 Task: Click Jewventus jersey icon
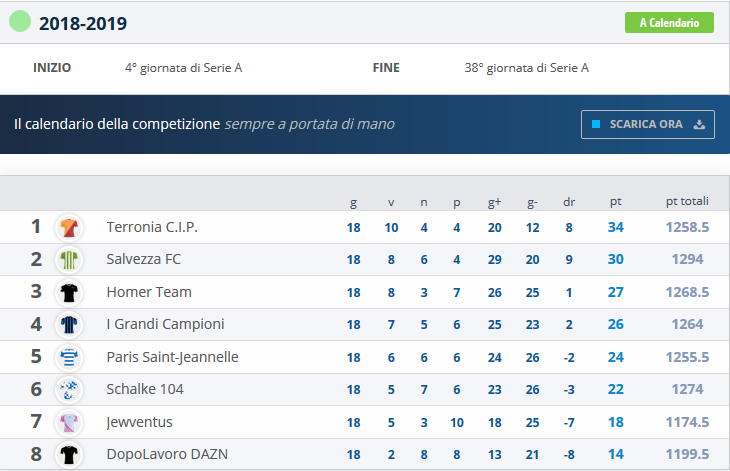pos(69,423)
